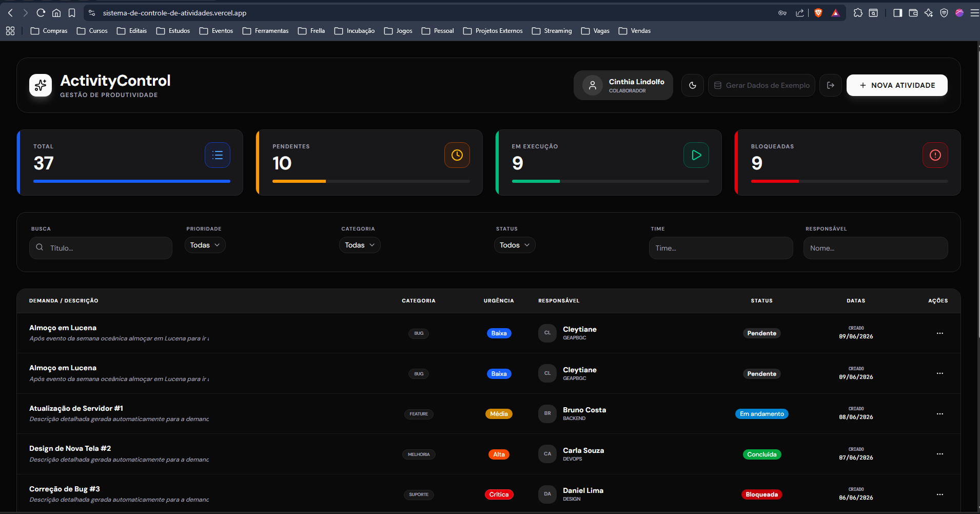
Task: Open the Projetos Externos bookmarks folder
Action: (493, 31)
